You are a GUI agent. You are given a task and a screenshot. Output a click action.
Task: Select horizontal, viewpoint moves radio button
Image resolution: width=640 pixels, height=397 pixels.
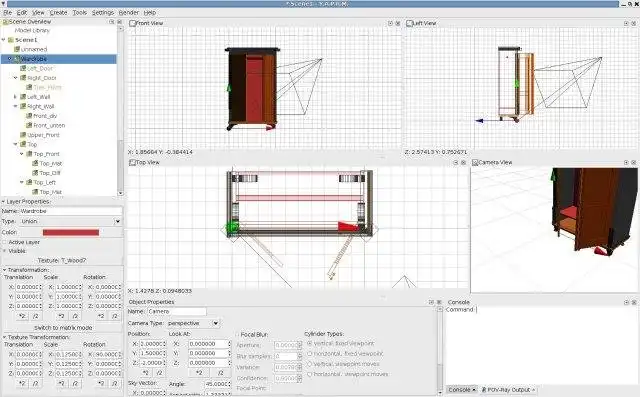pyautogui.click(x=309, y=374)
